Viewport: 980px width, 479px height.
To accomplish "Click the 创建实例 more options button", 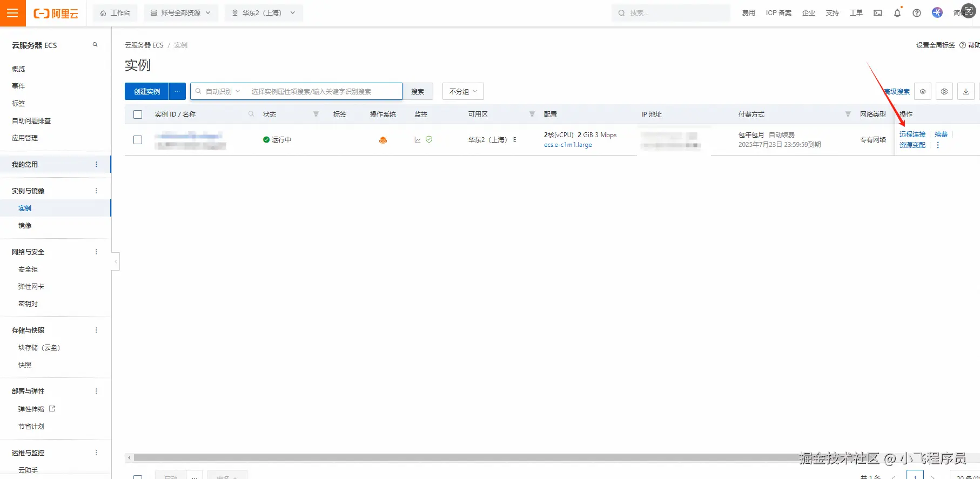I will click(x=177, y=91).
